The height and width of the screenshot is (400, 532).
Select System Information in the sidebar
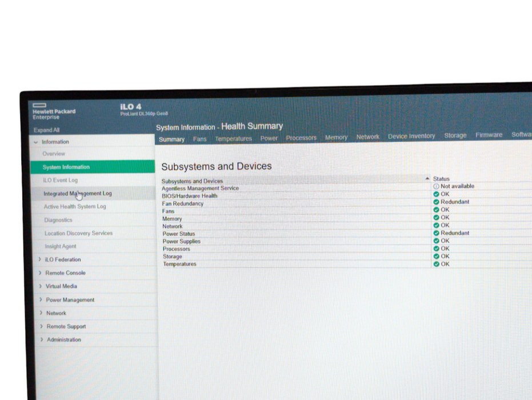click(93, 167)
